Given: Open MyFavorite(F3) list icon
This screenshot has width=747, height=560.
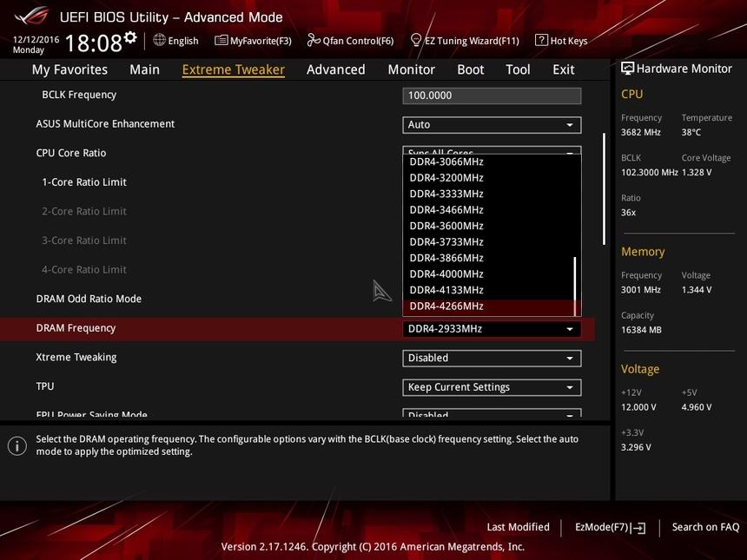Looking at the screenshot, I should pos(221,40).
